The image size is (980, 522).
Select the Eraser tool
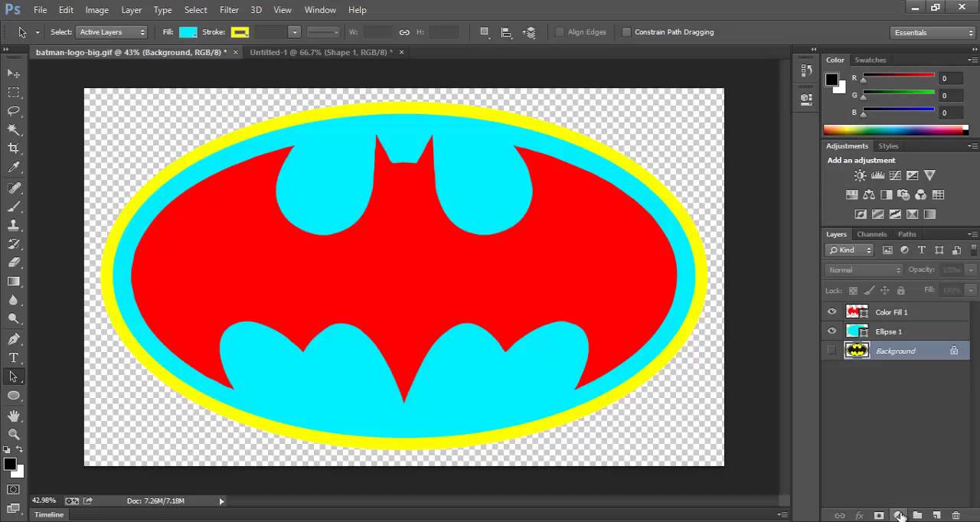click(x=14, y=263)
